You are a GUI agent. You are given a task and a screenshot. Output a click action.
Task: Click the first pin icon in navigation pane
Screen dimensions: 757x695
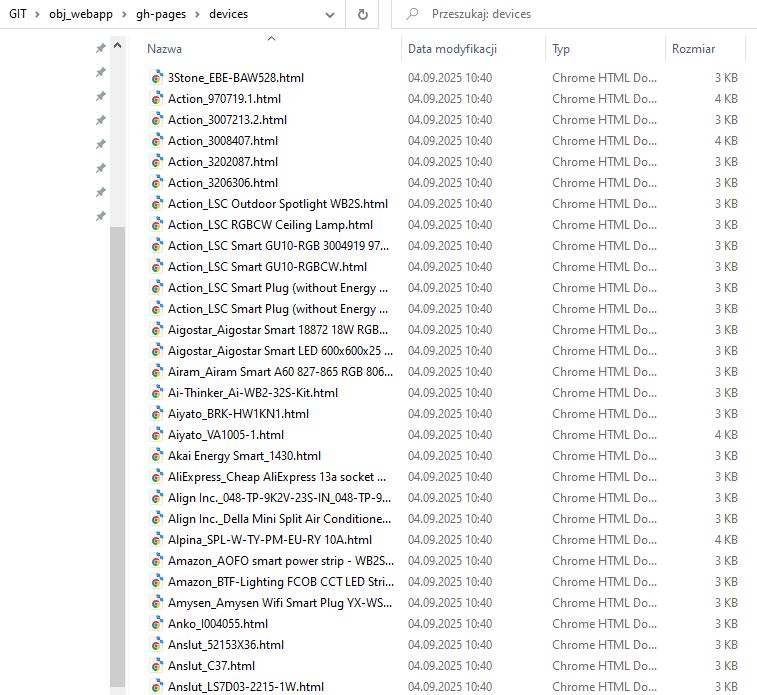(x=100, y=48)
